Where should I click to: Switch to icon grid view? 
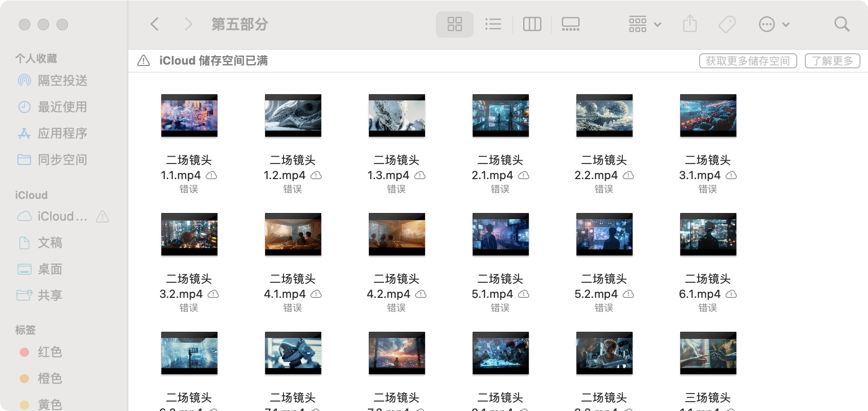tap(455, 24)
